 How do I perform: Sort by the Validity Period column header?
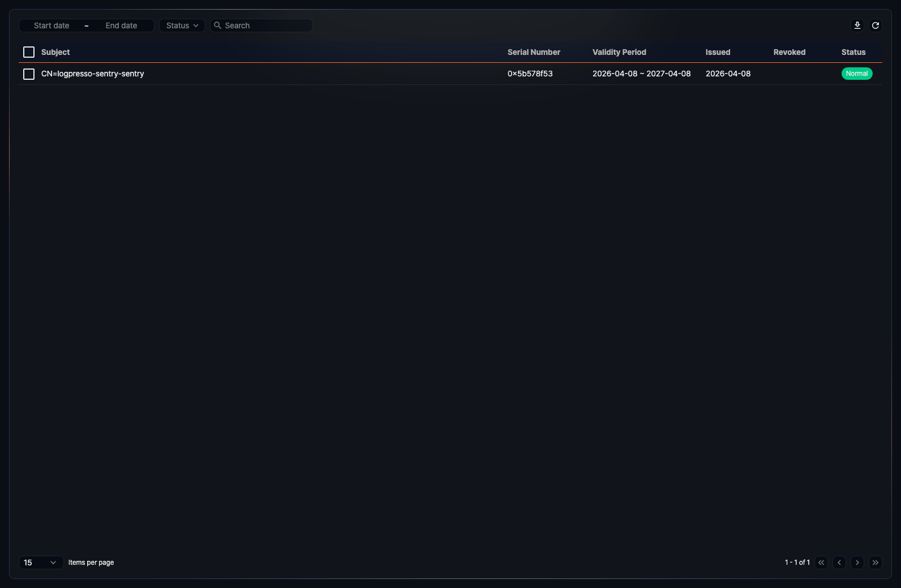pyautogui.click(x=619, y=52)
